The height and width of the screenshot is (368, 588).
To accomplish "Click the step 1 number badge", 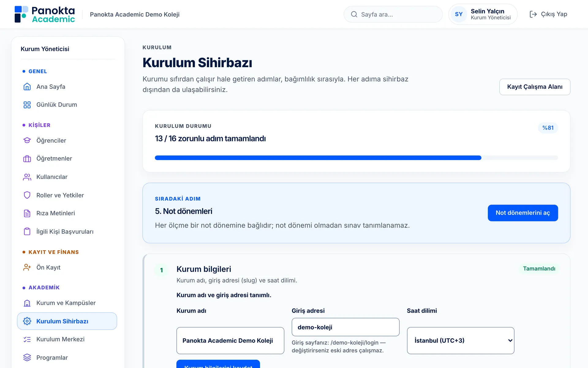I will (161, 270).
